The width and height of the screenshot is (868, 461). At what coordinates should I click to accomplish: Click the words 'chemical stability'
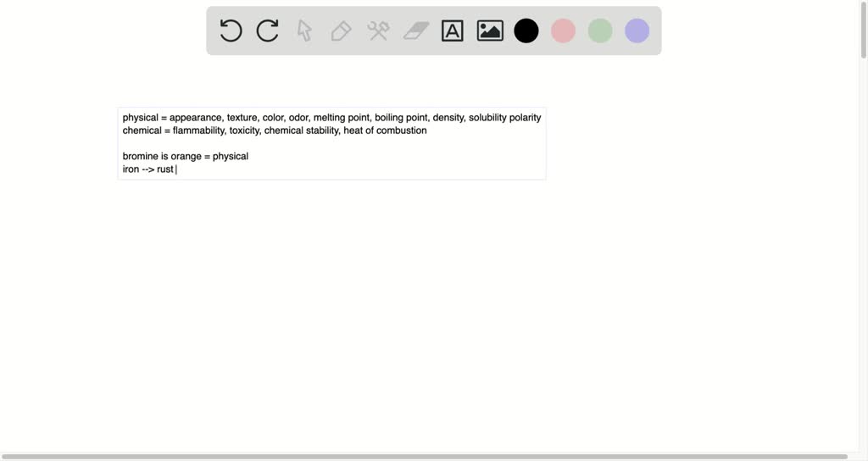coord(302,131)
